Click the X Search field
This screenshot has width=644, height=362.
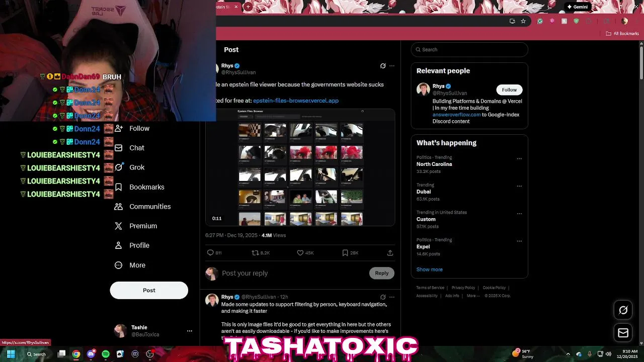pyautogui.click(x=469, y=49)
